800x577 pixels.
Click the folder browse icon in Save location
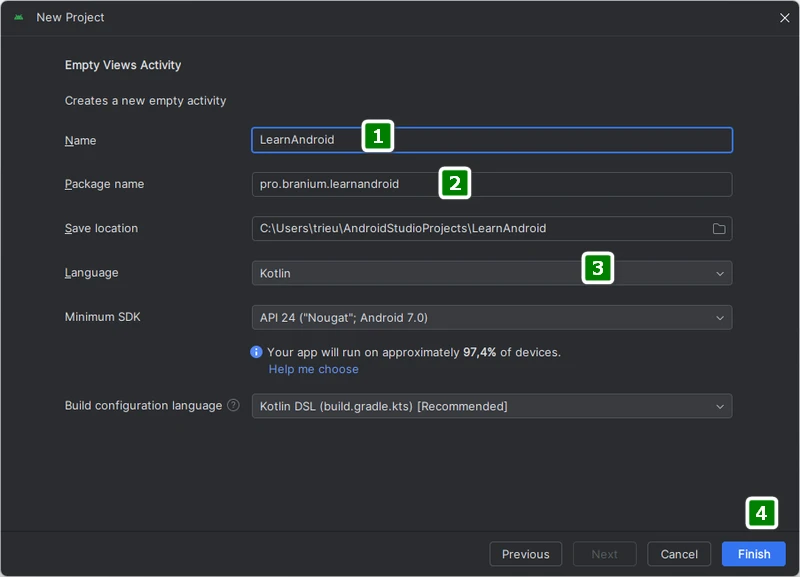coord(718,229)
